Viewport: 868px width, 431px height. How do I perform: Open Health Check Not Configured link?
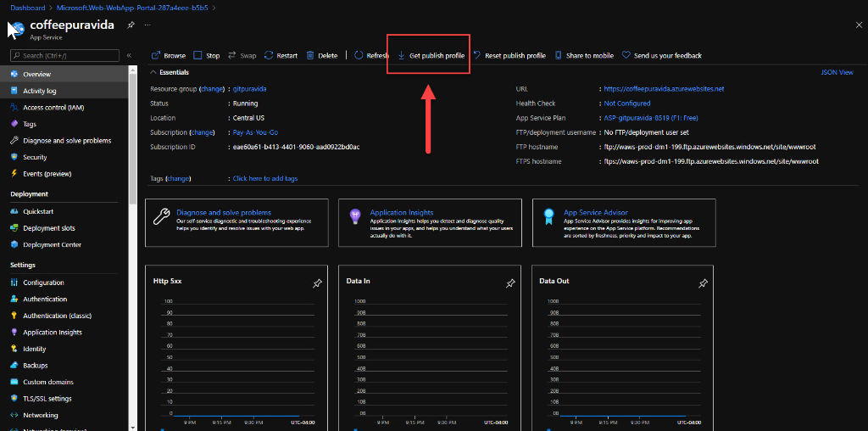pos(627,104)
